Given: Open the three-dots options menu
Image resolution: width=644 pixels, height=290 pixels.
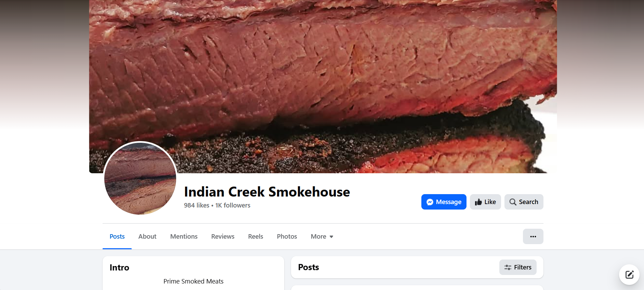Looking at the screenshot, I should click(533, 237).
